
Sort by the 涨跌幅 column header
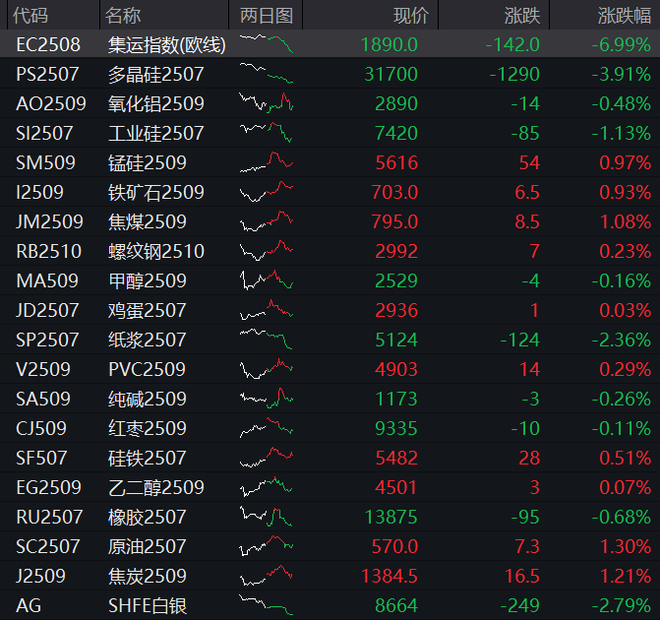[624, 16]
